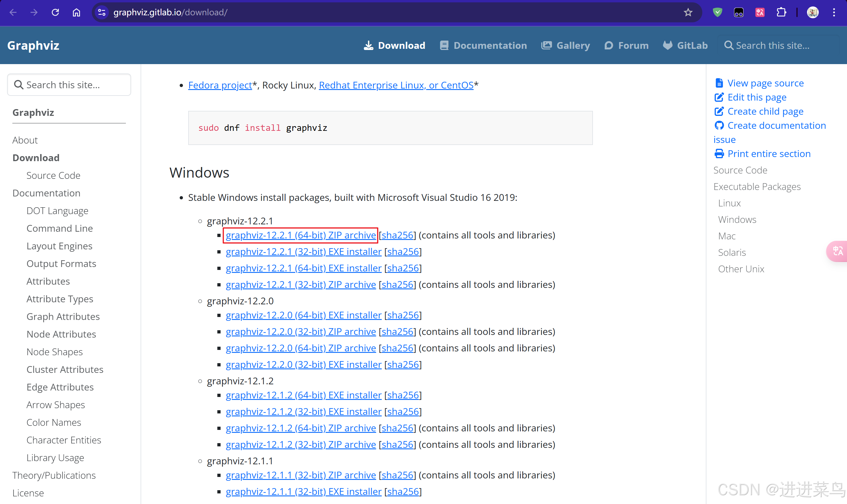Viewport: 847px width, 504px height.
Task: Click the floating pink translate icon
Action: [837, 251]
